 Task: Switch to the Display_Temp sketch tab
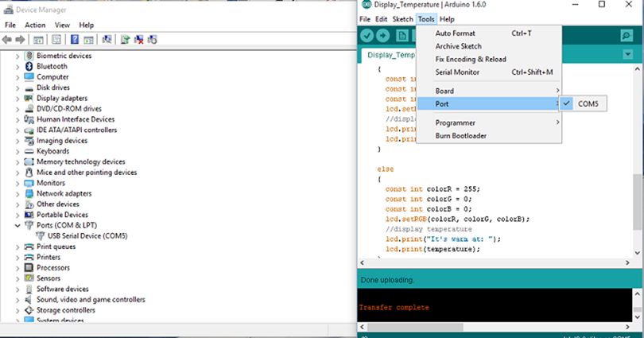pos(389,55)
